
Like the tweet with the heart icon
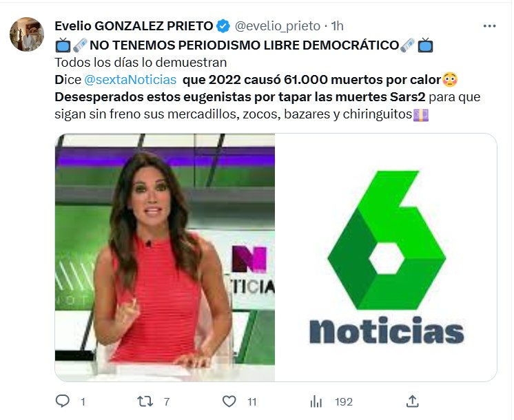[x=229, y=401]
